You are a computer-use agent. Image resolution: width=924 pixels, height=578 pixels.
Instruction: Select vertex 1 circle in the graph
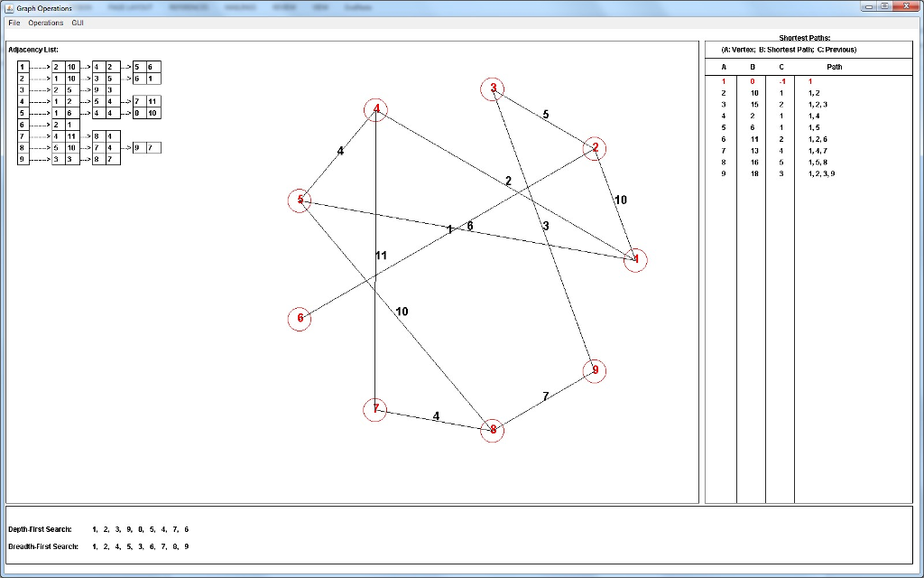[635, 260]
